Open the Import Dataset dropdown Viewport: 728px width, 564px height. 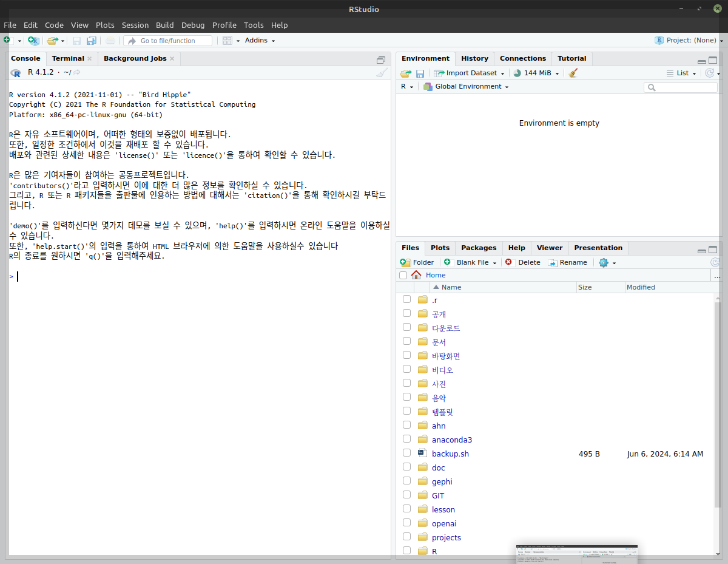coord(470,73)
